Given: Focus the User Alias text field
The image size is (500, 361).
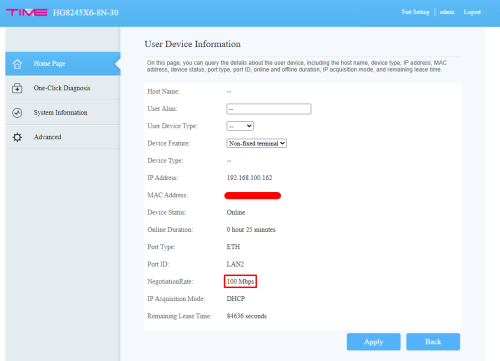Looking at the screenshot, I should pos(269,109).
